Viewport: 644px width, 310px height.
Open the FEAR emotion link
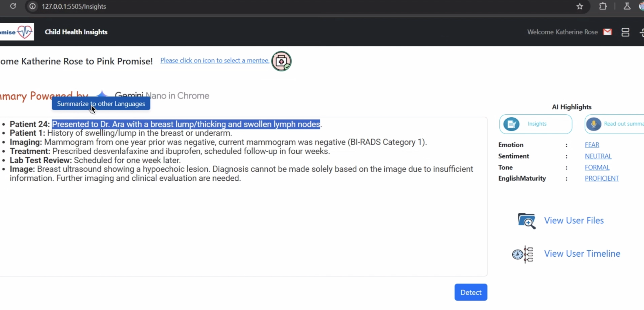click(592, 145)
